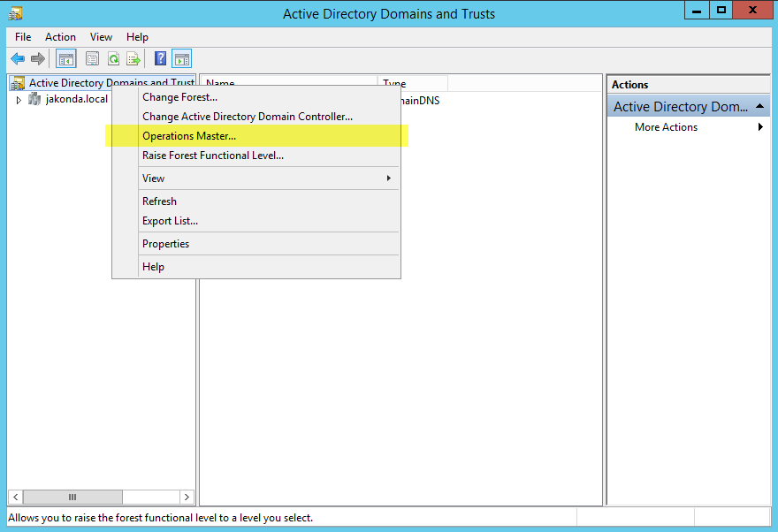The height and width of the screenshot is (532, 778).
Task: Open Help via blue question mark icon
Action: tap(160, 59)
